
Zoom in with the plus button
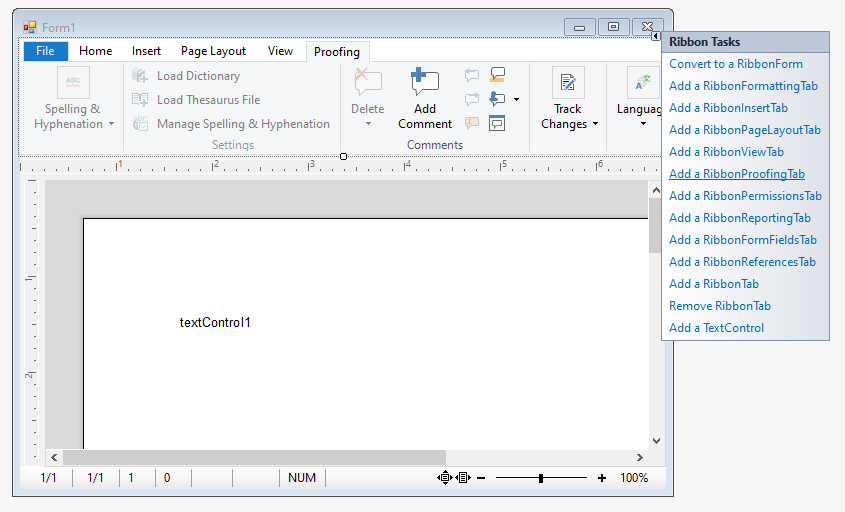tap(602, 478)
